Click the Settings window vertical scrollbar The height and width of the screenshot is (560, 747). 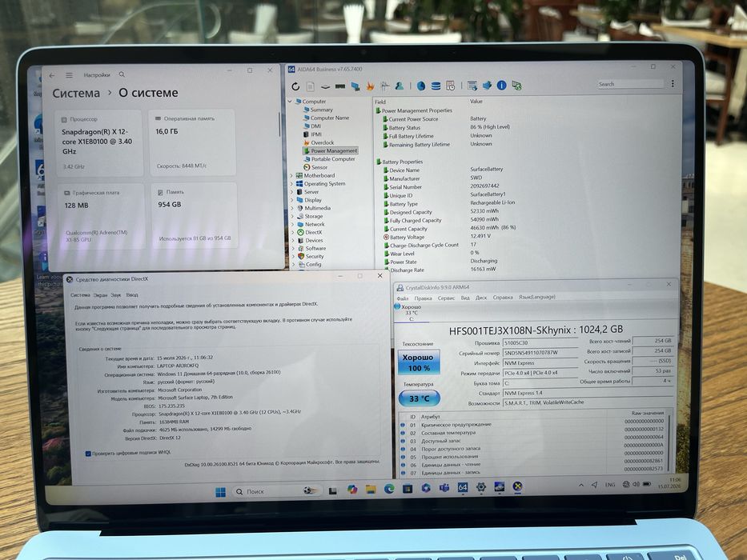coord(279,125)
